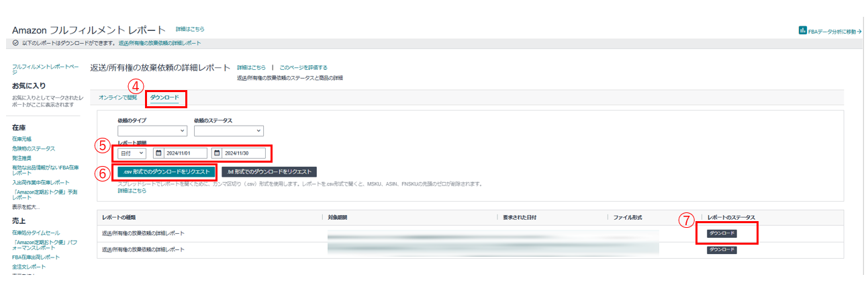Click first row 返送/所有権の放棄依頼の詳細レポート text
Image resolution: width=868 pixels, height=285 pixels.
tap(143, 233)
